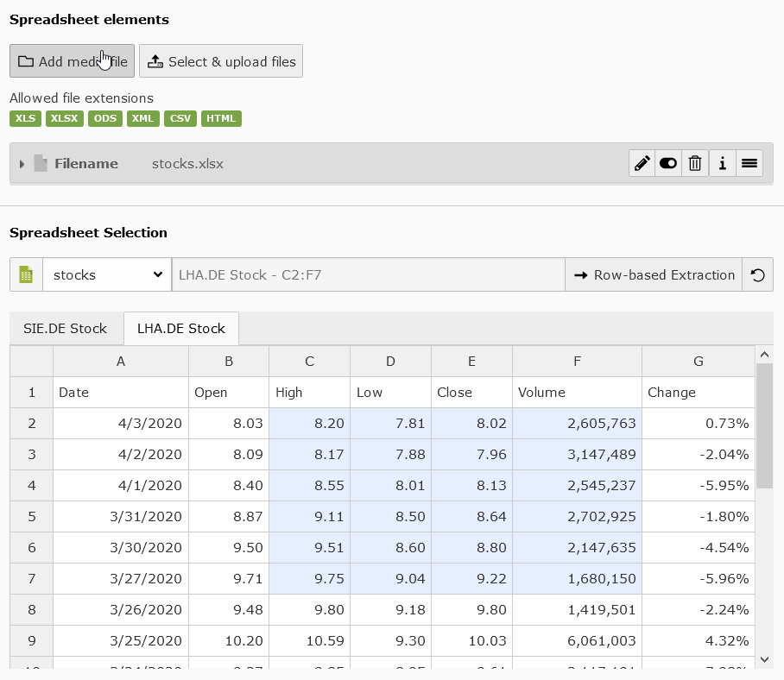Click the green spreadsheet icon
Screen dimensions: 784x680
[x=26, y=274]
